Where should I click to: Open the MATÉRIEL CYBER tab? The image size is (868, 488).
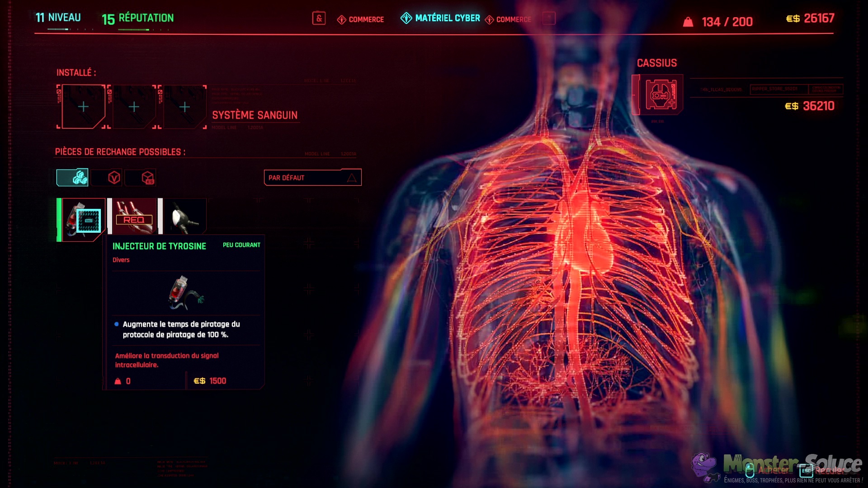(440, 18)
